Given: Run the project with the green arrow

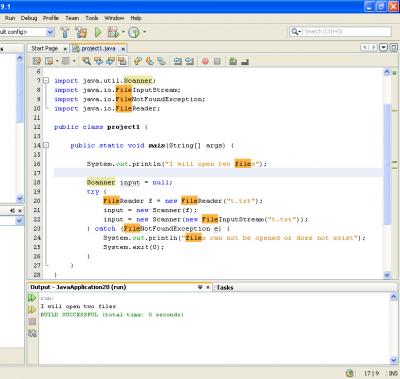Looking at the screenshot, I should point(98,32).
